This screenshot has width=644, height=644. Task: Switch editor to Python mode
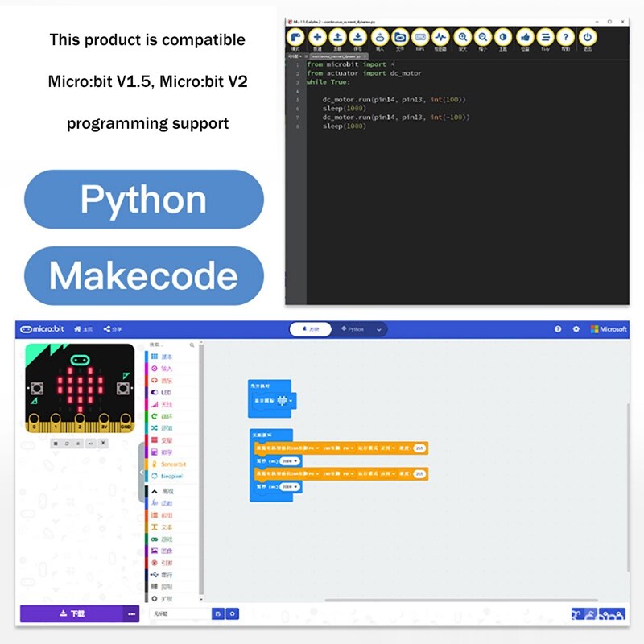coord(352,328)
